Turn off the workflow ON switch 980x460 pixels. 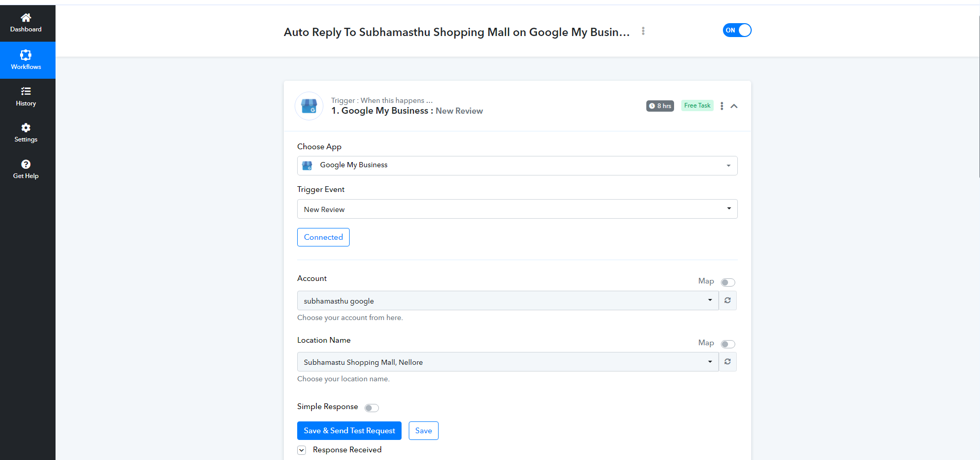pyautogui.click(x=737, y=30)
